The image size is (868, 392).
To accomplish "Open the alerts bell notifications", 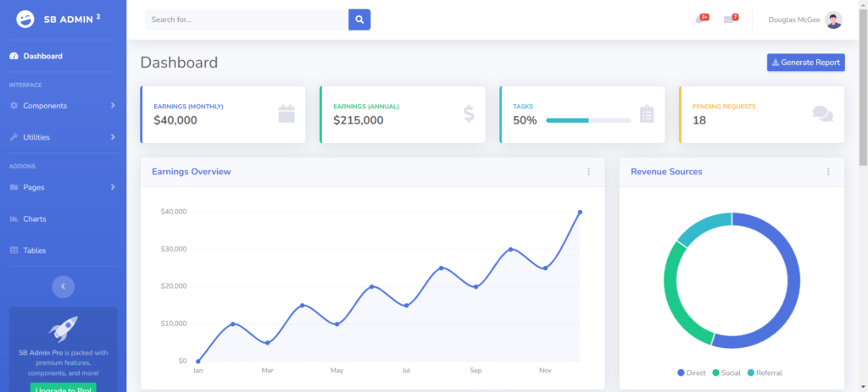I will (x=701, y=19).
